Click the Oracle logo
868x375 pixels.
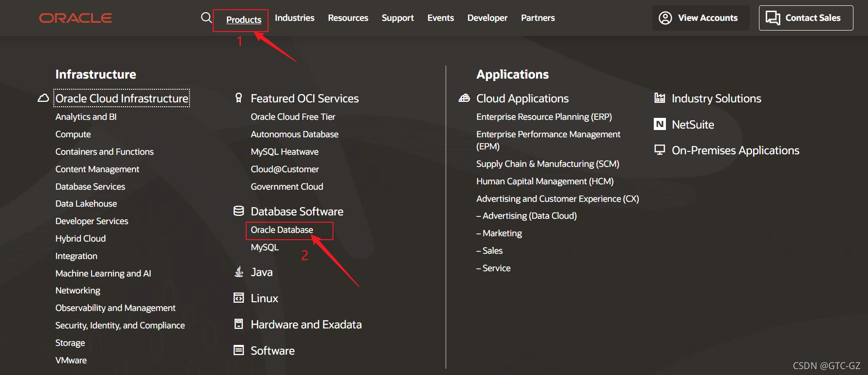[x=76, y=18]
